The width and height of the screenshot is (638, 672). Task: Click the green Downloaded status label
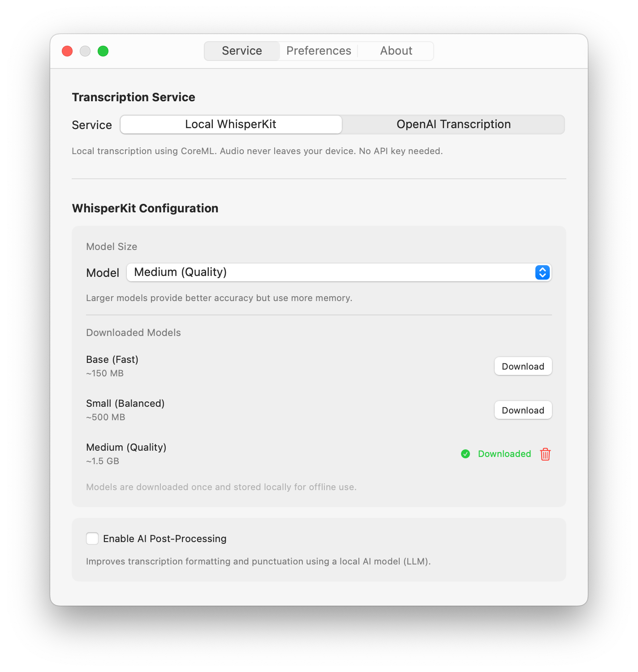click(x=504, y=454)
